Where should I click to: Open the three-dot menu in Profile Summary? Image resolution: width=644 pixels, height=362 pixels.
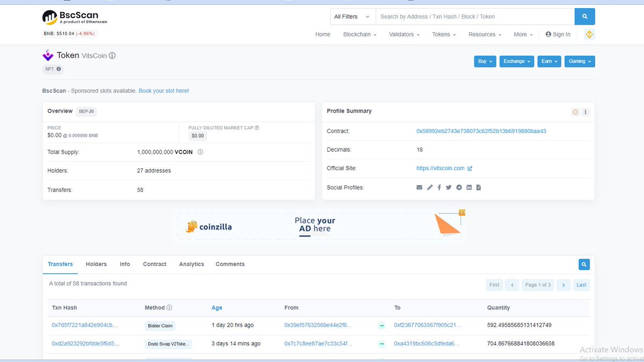[x=586, y=112]
